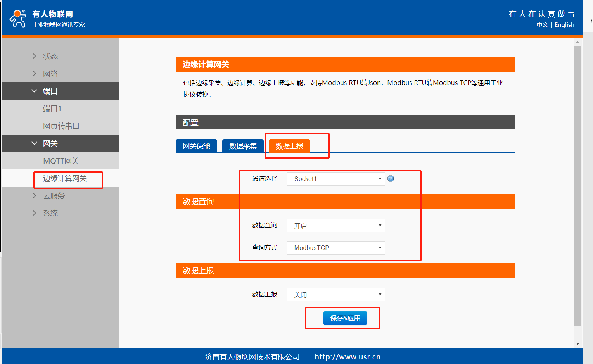Viewport: 593px width, 364px height.
Task: Switch to the 网关使能 tab
Action: coord(196,146)
